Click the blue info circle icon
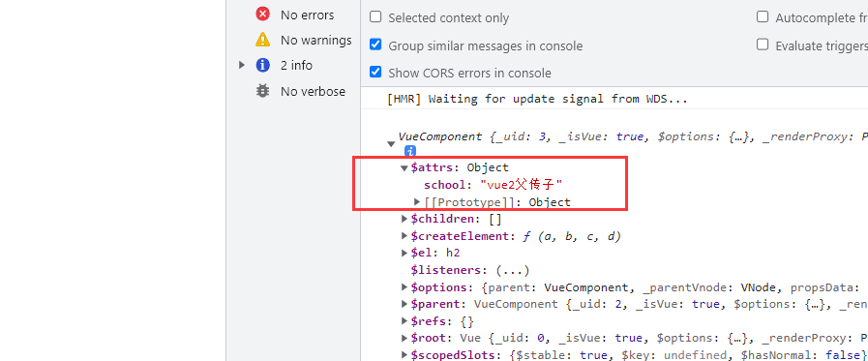 [262, 65]
